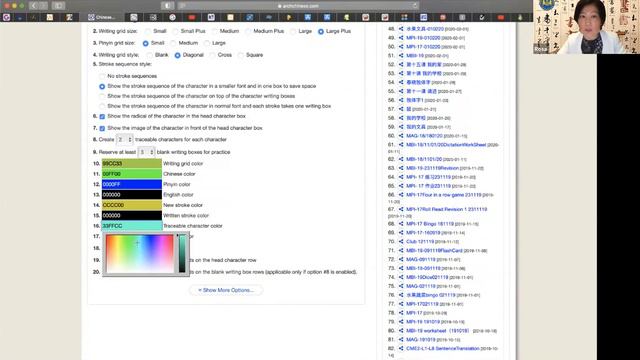Select Square writing grid style
640x360 pixels.
(x=241, y=55)
